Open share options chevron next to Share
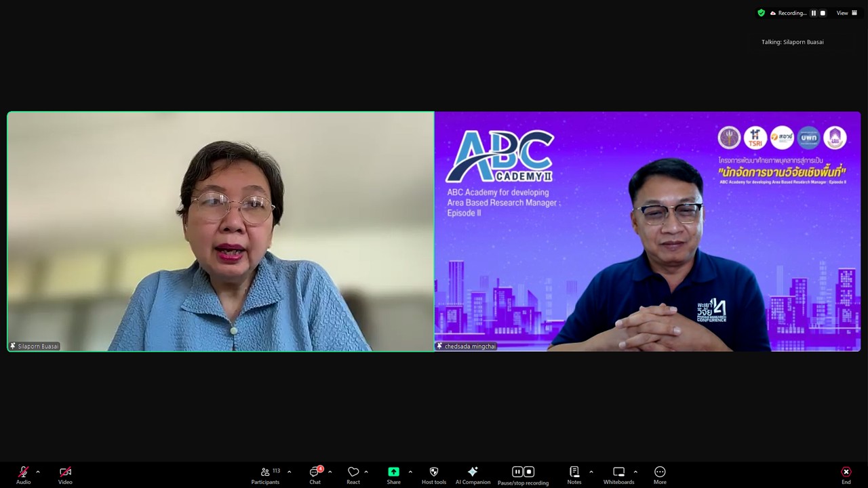This screenshot has width=868, height=488. click(410, 472)
